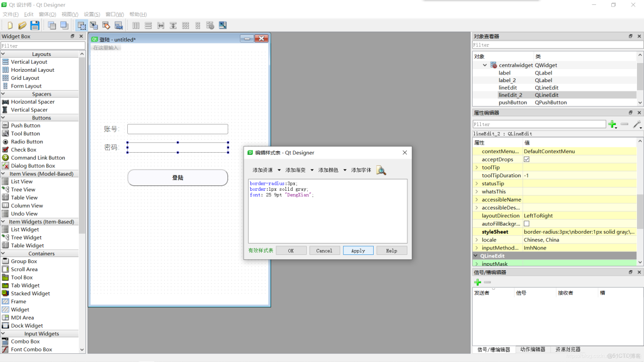The image size is (644, 362).
Task: Click the Save toolbar icon
Action: pyautogui.click(x=34, y=25)
